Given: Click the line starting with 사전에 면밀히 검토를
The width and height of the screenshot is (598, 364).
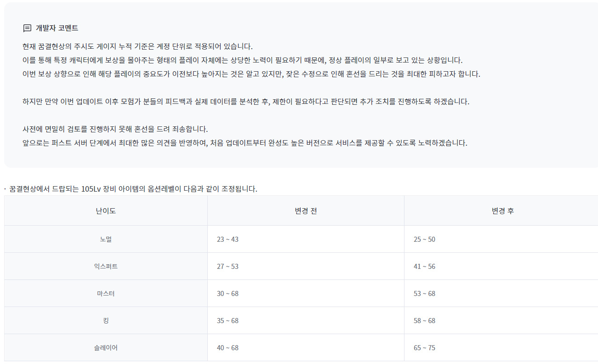Looking at the screenshot, I should [115, 129].
